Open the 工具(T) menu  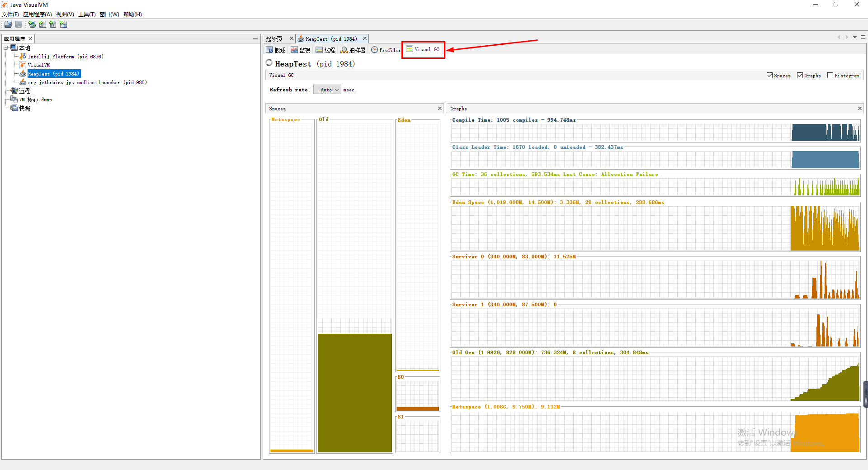tap(86, 14)
